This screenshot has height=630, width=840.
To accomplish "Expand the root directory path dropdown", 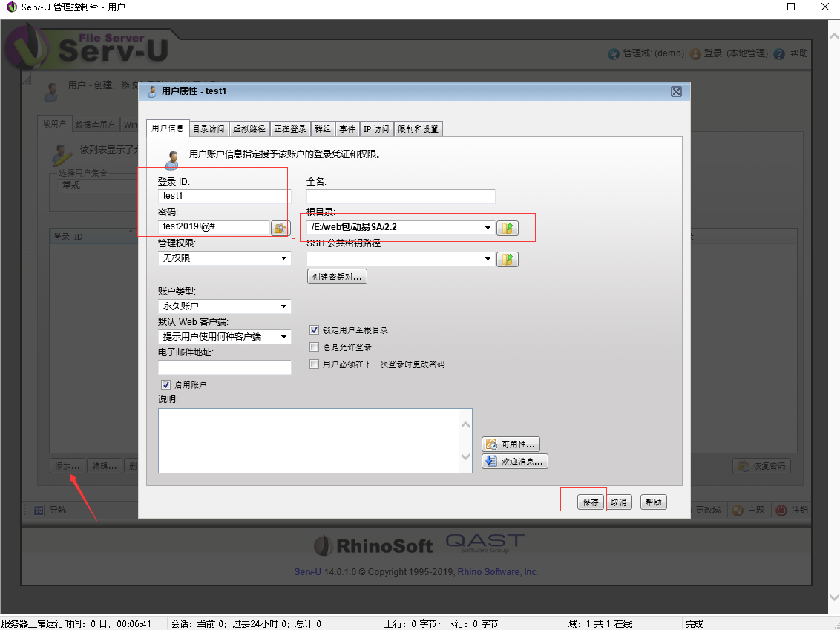I will tap(488, 228).
